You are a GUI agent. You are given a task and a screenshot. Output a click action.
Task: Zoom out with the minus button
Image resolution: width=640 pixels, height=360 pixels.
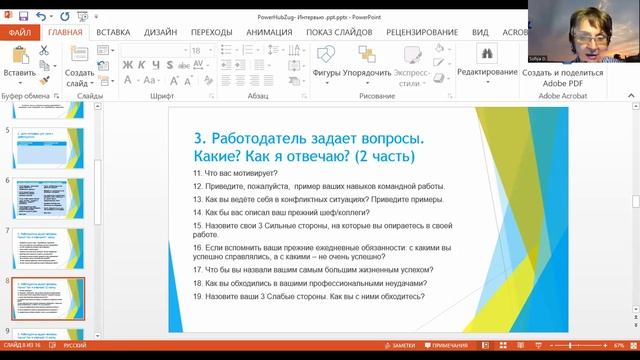(551, 345)
